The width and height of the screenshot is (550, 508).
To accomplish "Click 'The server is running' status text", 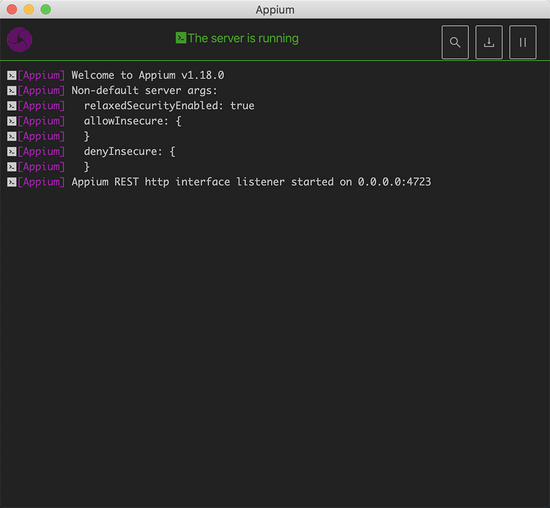I will pyautogui.click(x=243, y=38).
